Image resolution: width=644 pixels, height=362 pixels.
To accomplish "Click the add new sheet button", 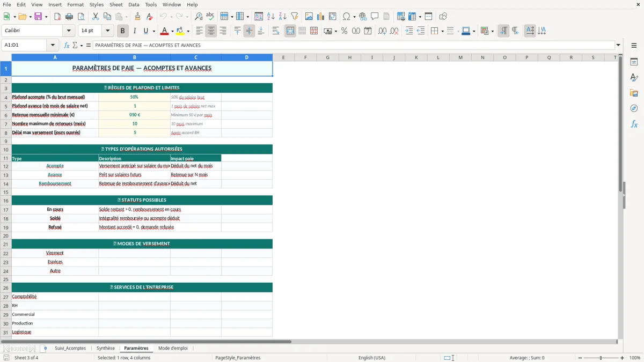I will pos(45,348).
